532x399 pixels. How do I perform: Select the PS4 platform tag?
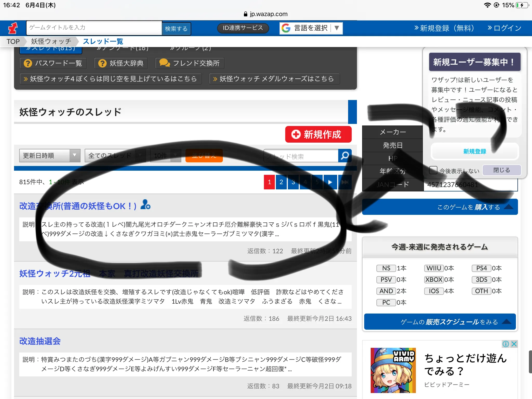481,268
